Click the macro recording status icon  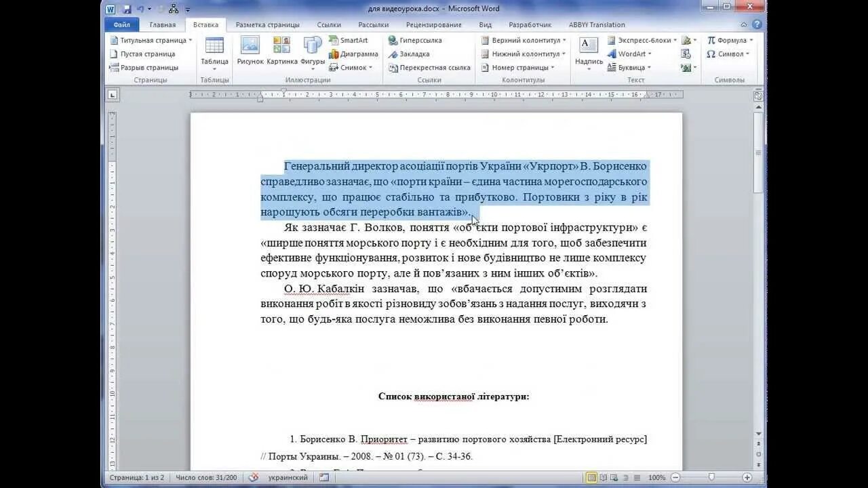pyautogui.click(x=324, y=477)
